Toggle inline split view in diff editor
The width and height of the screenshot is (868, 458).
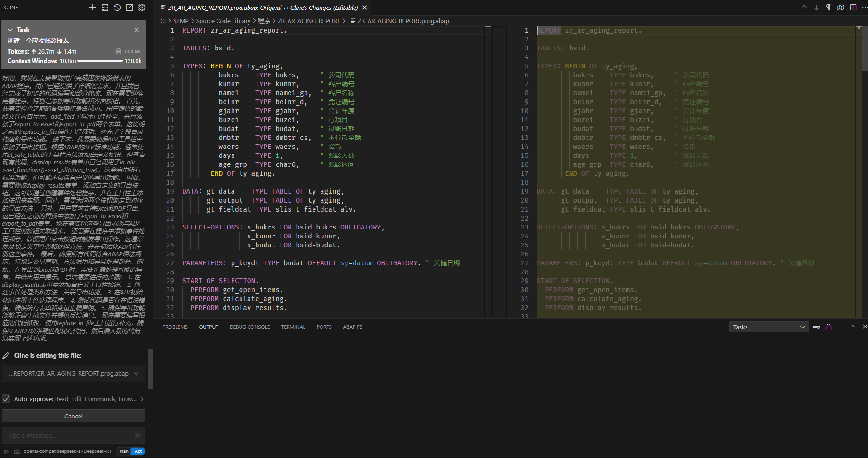click(x=853, y=8)
